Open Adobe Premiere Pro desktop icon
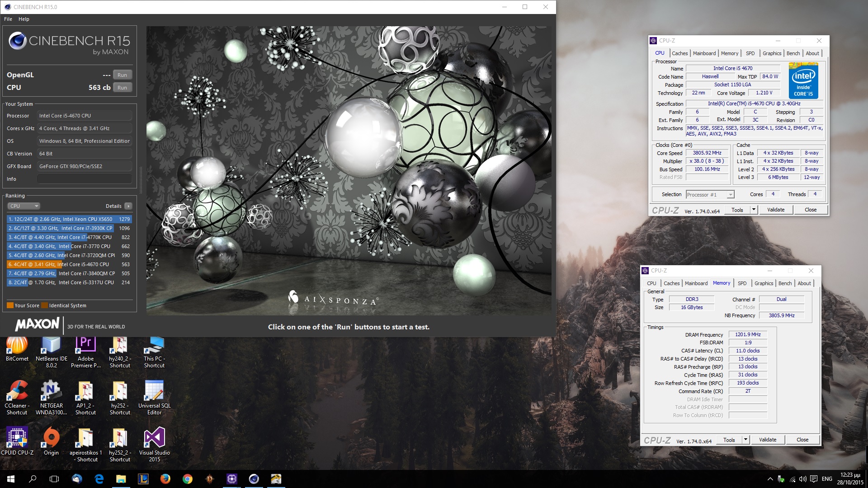Screen dimensions: 868x488 pyautogui.click(x=86, y=352)
